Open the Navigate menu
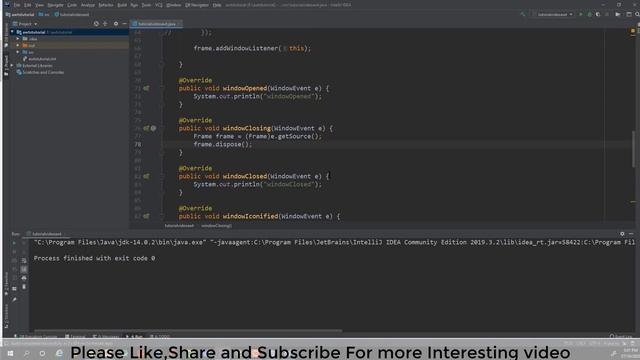 click(x=56, y=5)
